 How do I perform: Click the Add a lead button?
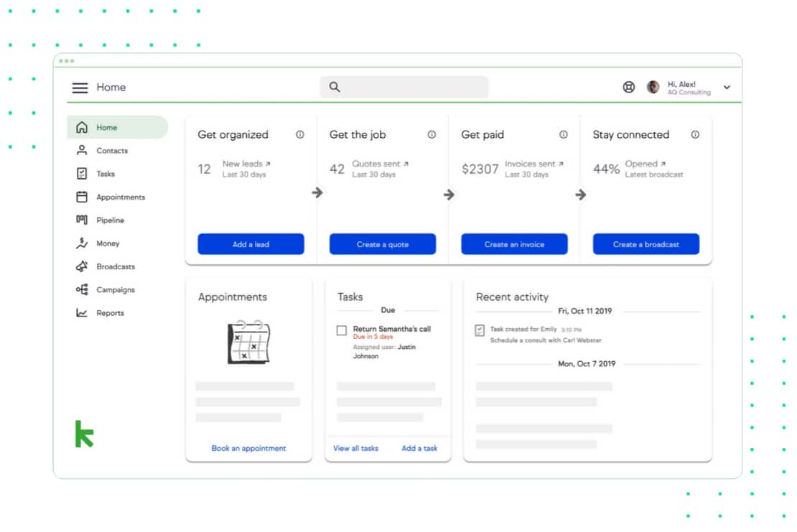[x=251, y=244]
